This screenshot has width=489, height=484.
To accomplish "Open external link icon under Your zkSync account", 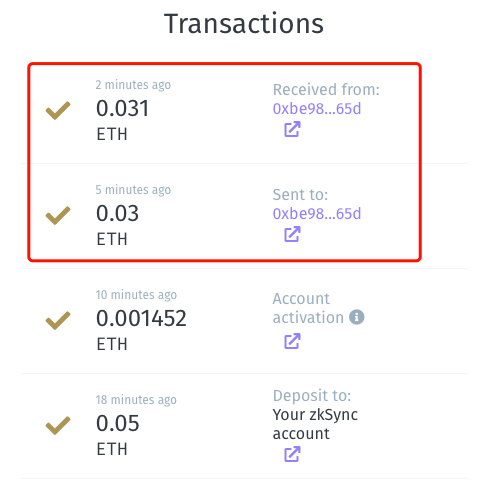I will tap(292, 454).
